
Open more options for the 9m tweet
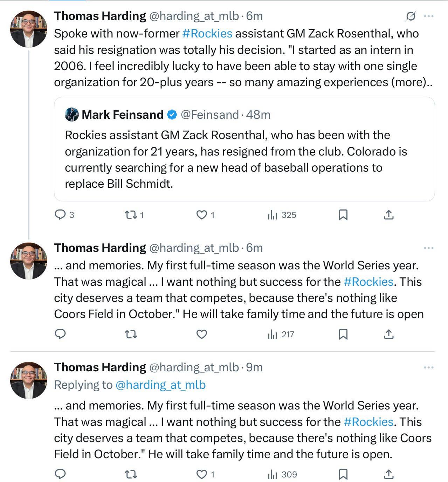[428, 367]
